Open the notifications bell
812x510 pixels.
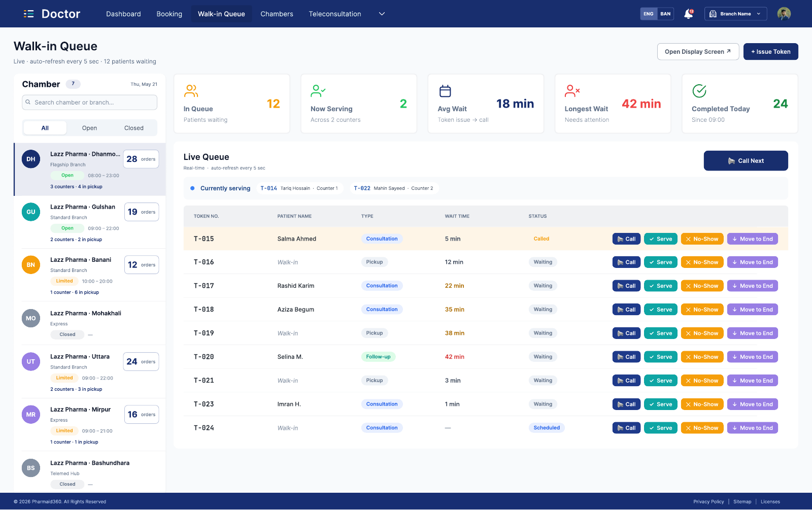pyautogui.click(x=688, y=14)
